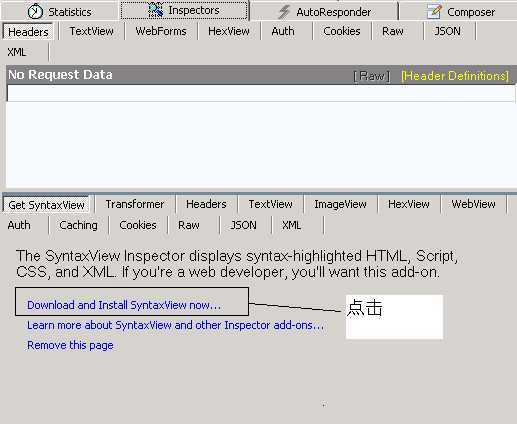Click the SyntaxView Inspector description text
Viewport: 517px width, 424px height.
point(237,264)
